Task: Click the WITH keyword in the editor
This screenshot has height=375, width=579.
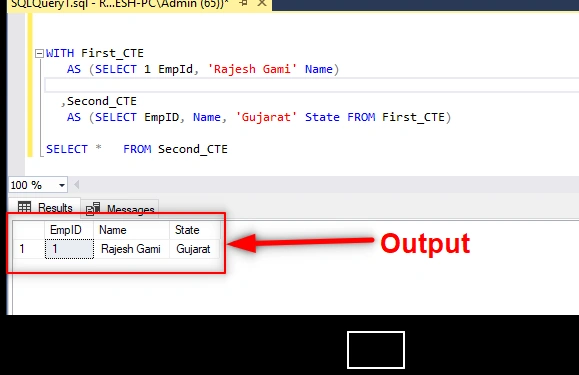Action: coord(60,53)
